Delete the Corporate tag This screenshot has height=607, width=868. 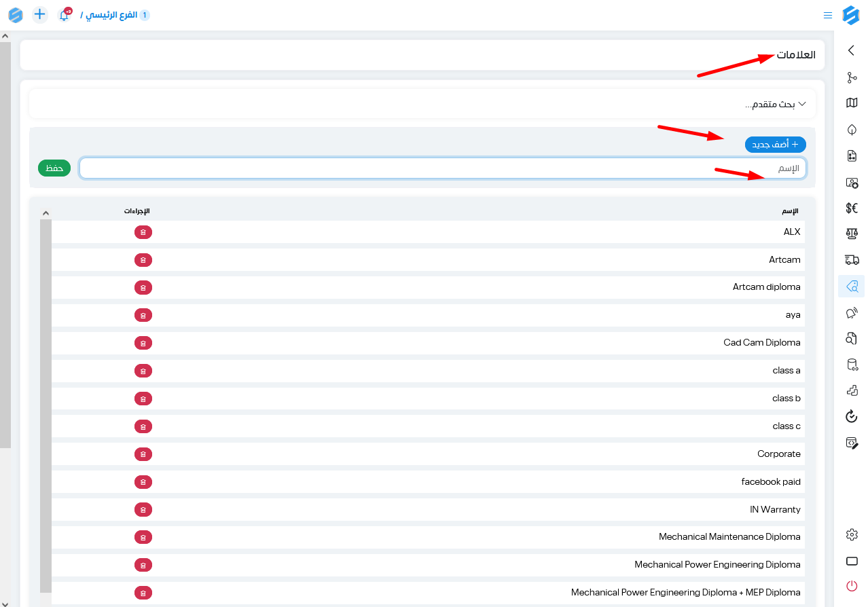[143, 454]
